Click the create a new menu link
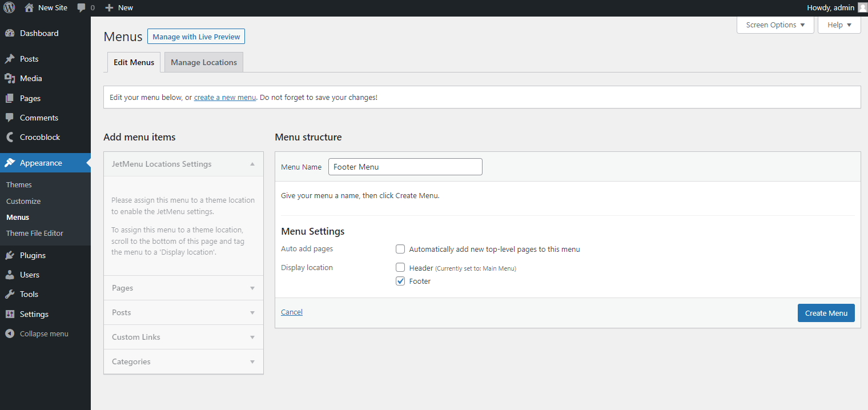The width and height of the screenshot is (868, 410). tap(225, 97)
